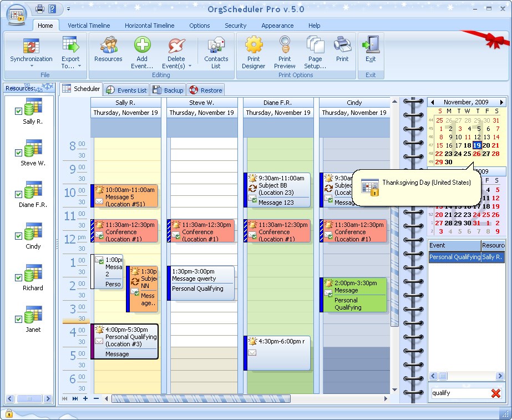
Task: Open the Options ribbon tab
Action: coord(200,26)
